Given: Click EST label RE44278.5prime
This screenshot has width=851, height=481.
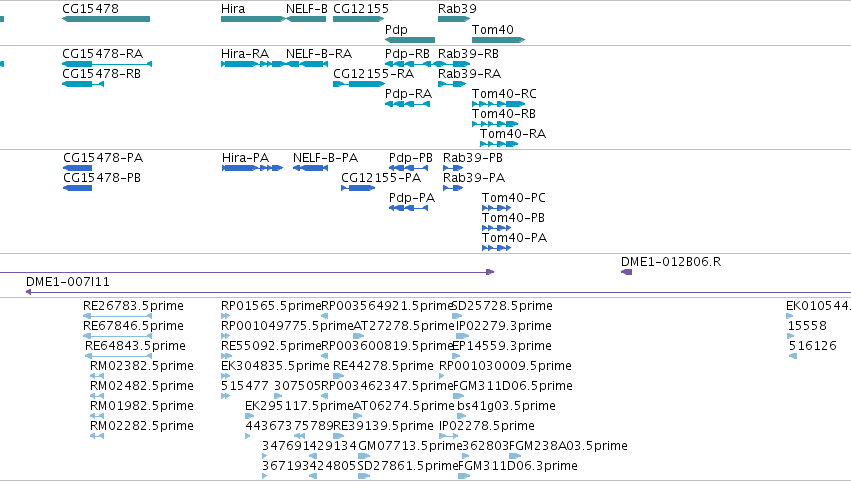Looking at the screenshot, I should pos(383,366).
